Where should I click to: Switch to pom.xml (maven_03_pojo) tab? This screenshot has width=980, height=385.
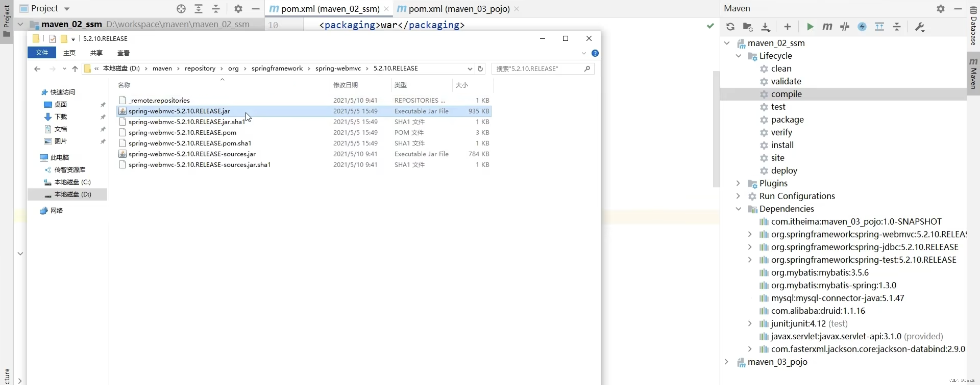pyautogui.click(x=458, y=9)
